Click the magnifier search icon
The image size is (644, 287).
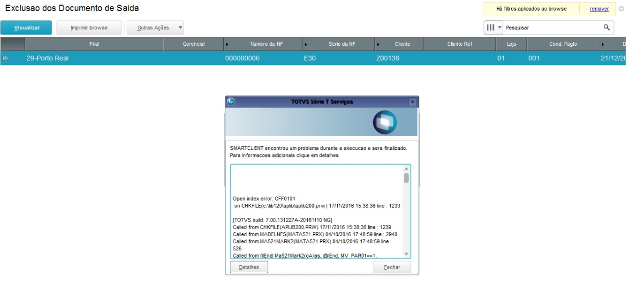click(606, 27)
